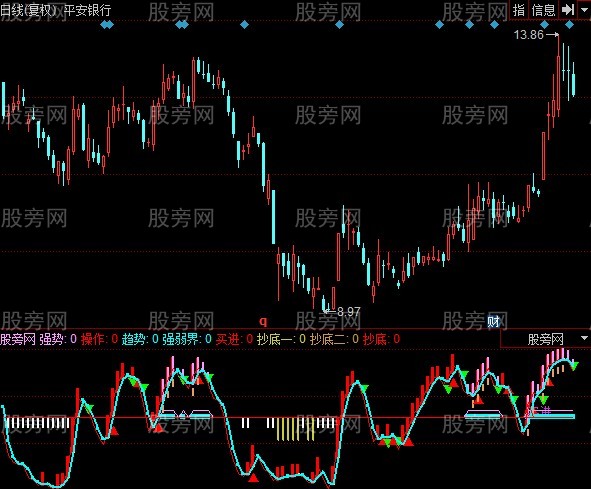Click the leftmost double blue diamond marker

click(x=107, y=25)
